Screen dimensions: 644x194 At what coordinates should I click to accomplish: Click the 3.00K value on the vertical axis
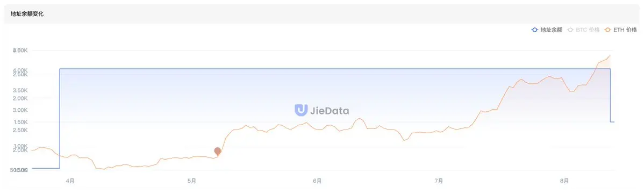pos(20,110)
